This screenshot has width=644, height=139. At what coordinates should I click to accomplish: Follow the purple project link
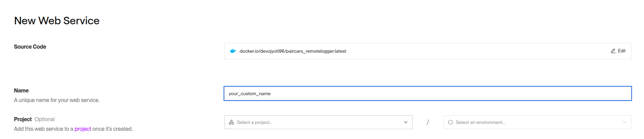point(83,129)
